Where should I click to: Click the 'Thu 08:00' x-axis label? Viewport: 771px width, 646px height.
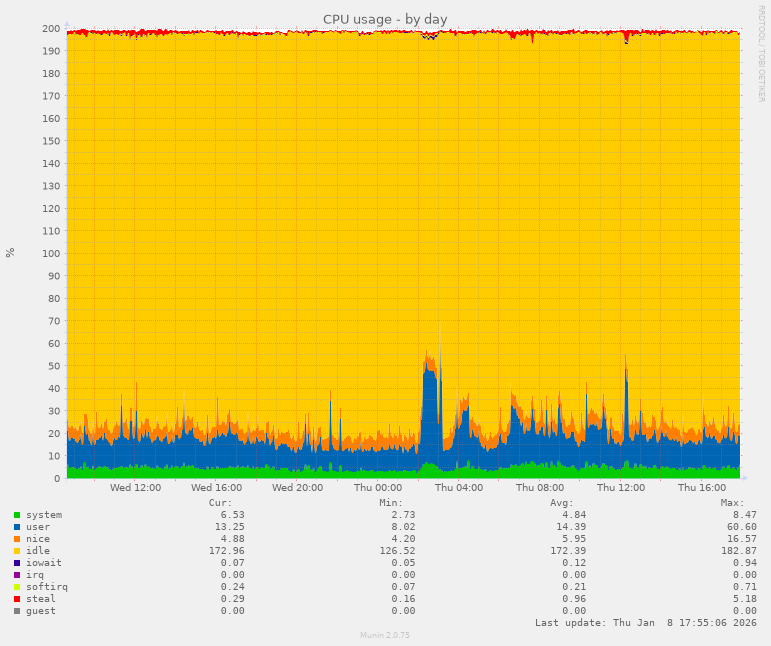540,488
